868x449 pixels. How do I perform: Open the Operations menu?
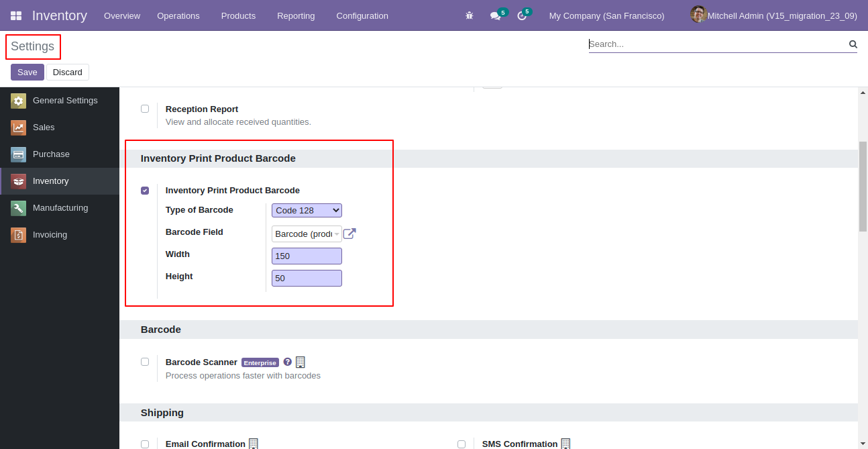click(x=178, y=15)
